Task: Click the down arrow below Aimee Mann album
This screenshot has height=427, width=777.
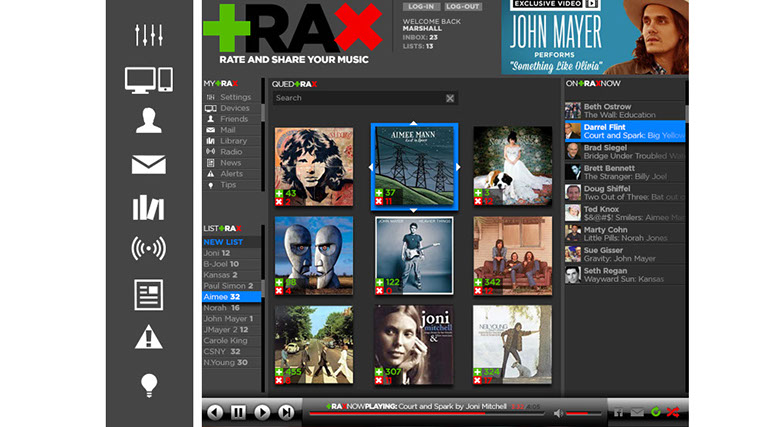Action: coord(414,209)
